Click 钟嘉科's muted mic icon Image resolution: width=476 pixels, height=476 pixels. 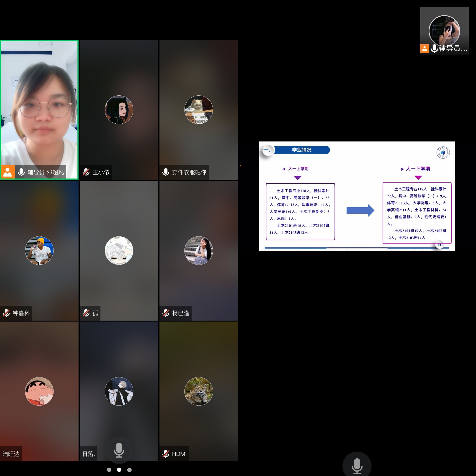(6, 313)
